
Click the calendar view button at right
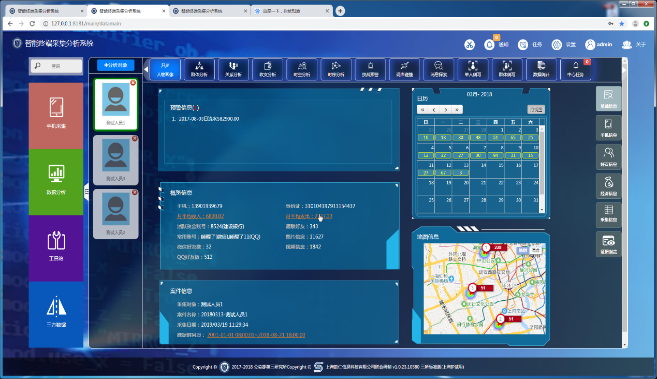536,110
